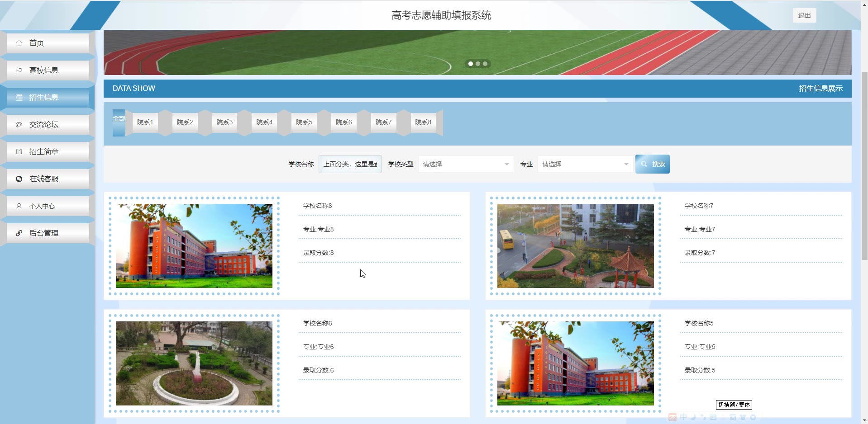Screen dimensions: 868x424
Task: Click the 学校名称5 title text
Action: [x=699, y=323]
